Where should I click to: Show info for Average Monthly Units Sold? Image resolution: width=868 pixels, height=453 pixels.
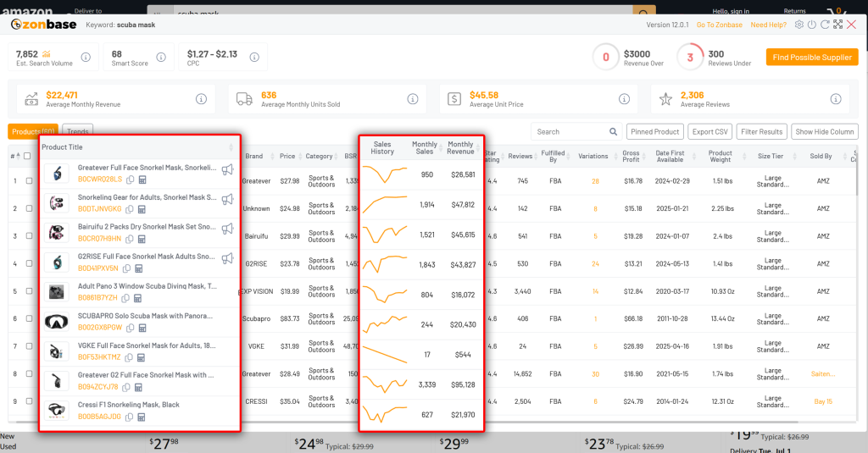[413, 99]
